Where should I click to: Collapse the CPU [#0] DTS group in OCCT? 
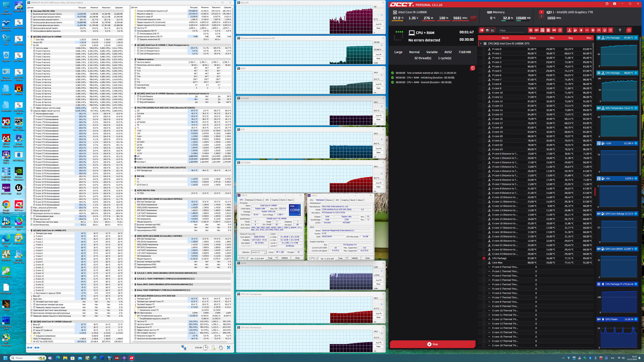(480, 44)
